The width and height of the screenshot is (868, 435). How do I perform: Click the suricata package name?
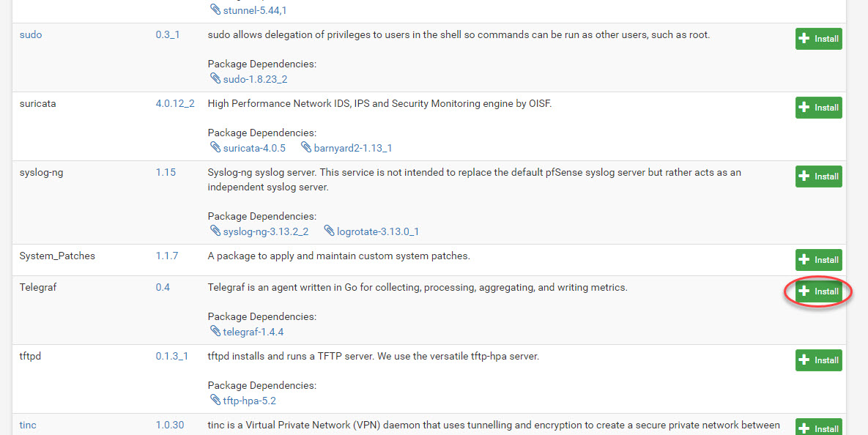click(x=37, y=103)
